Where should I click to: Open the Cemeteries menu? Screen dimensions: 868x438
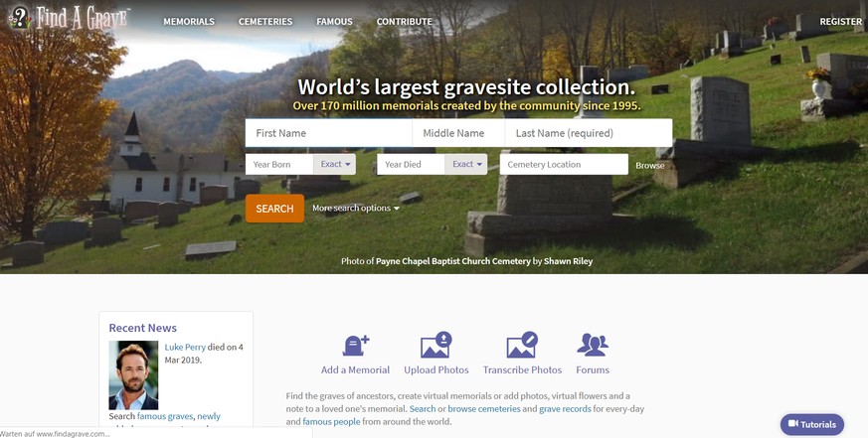(x=265, y=22)
